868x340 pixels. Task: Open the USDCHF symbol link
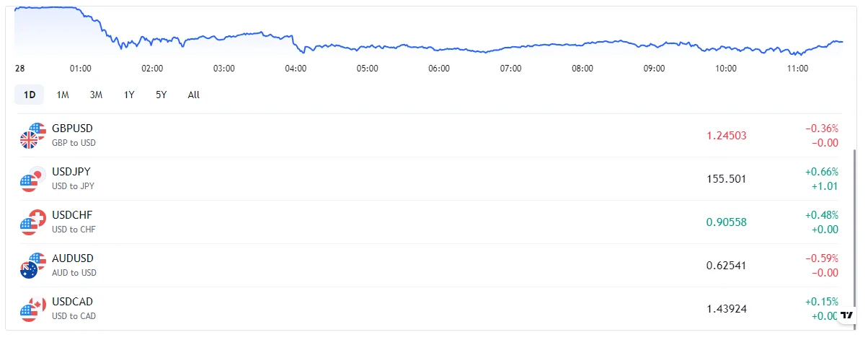coord(72,215)
